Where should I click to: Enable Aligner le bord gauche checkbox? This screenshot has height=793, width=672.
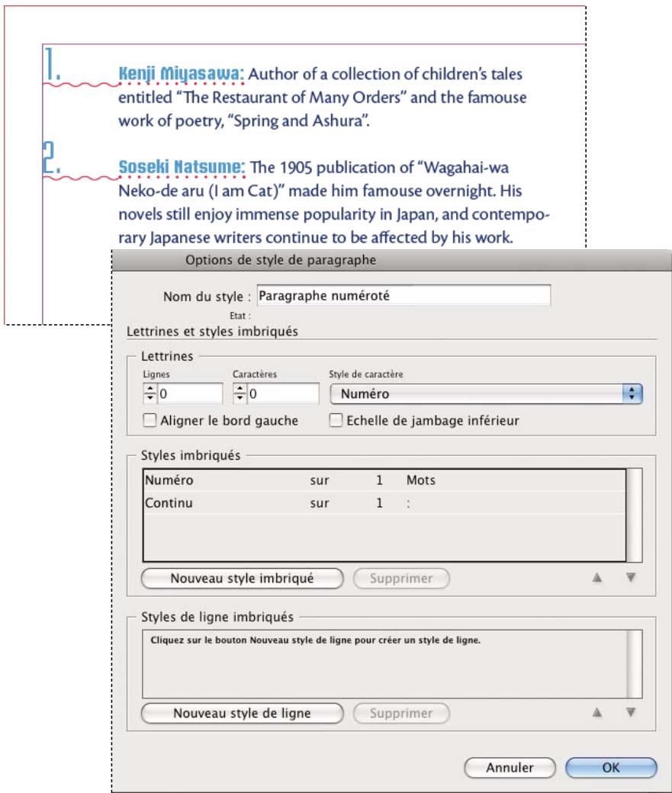click(x=150, y=420)
